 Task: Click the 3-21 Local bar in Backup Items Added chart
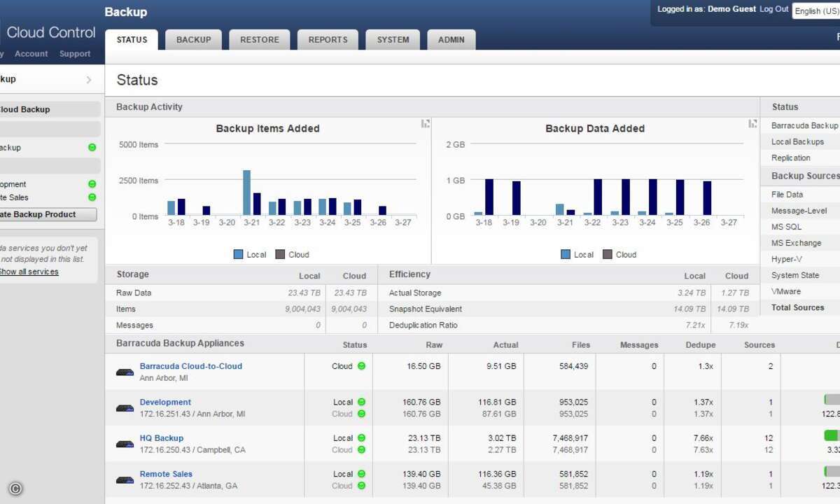pyautogui.click(x=246, y=192)
